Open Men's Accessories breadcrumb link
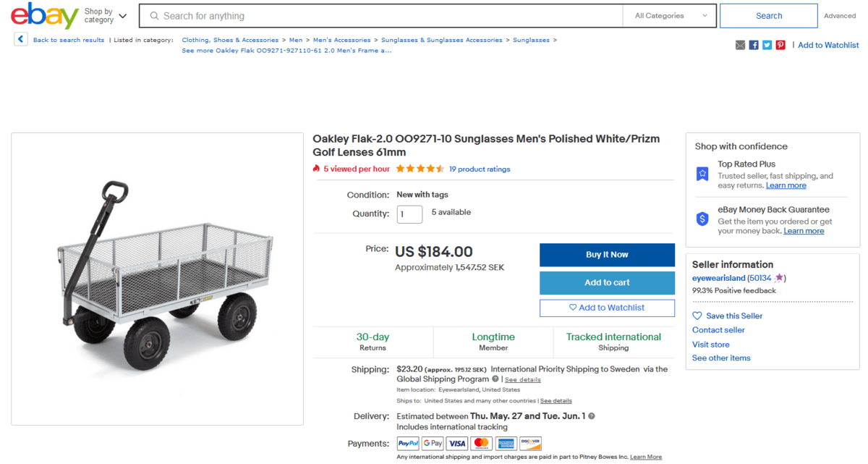The height and width of the screenshot is (464, 868). 341,40
